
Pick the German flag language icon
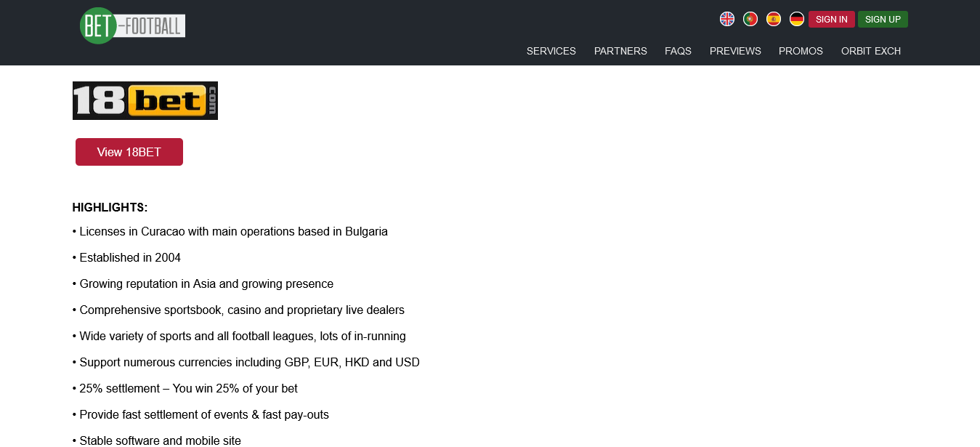tap(797, 19)
